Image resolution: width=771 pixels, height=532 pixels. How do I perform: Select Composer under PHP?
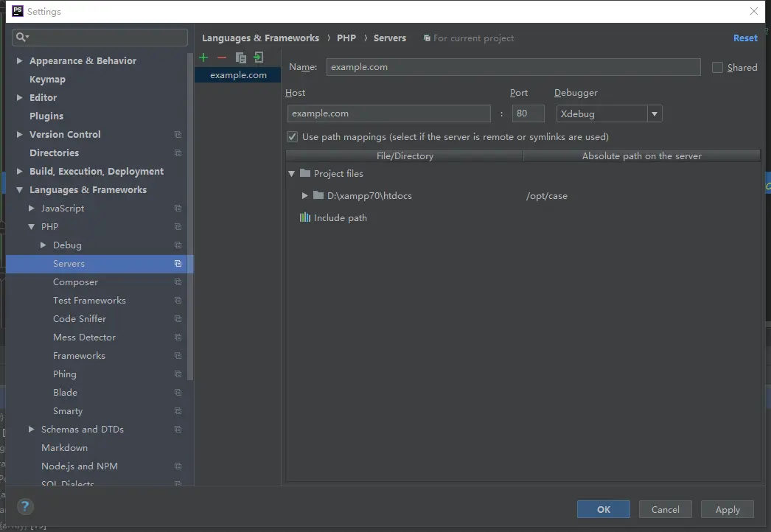coord(75,281)
